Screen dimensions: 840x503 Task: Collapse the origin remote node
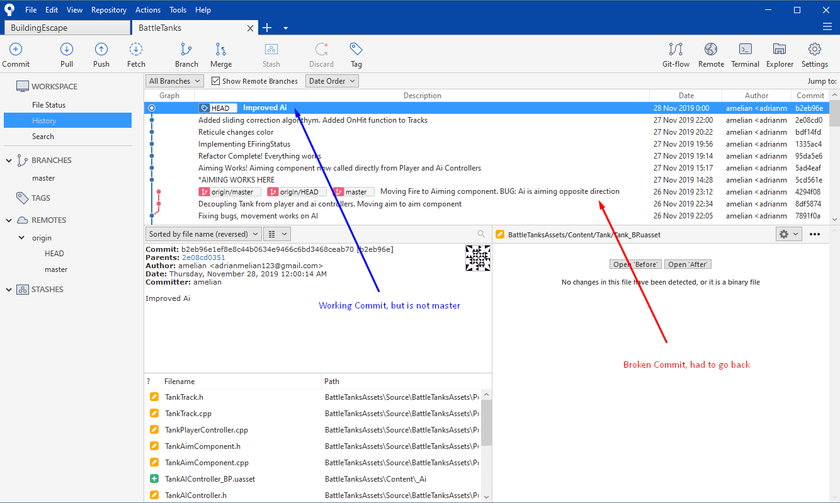pyautogui.click(x=21, y=238)
